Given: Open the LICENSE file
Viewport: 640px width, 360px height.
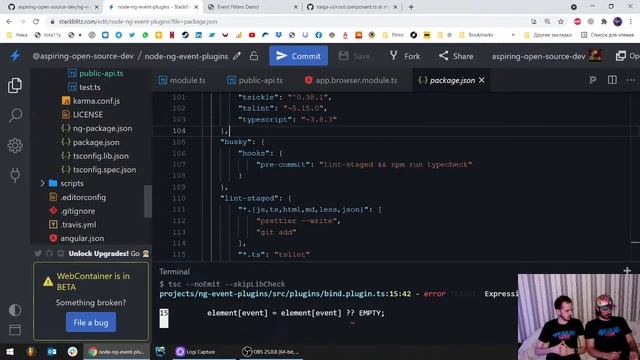Looking at the screenshot, I should 88,115.
